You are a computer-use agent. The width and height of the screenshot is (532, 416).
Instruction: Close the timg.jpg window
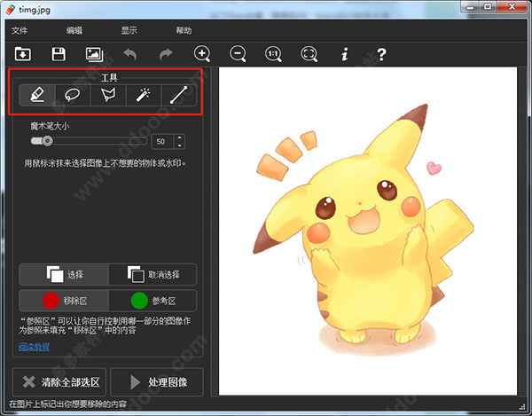512,7
